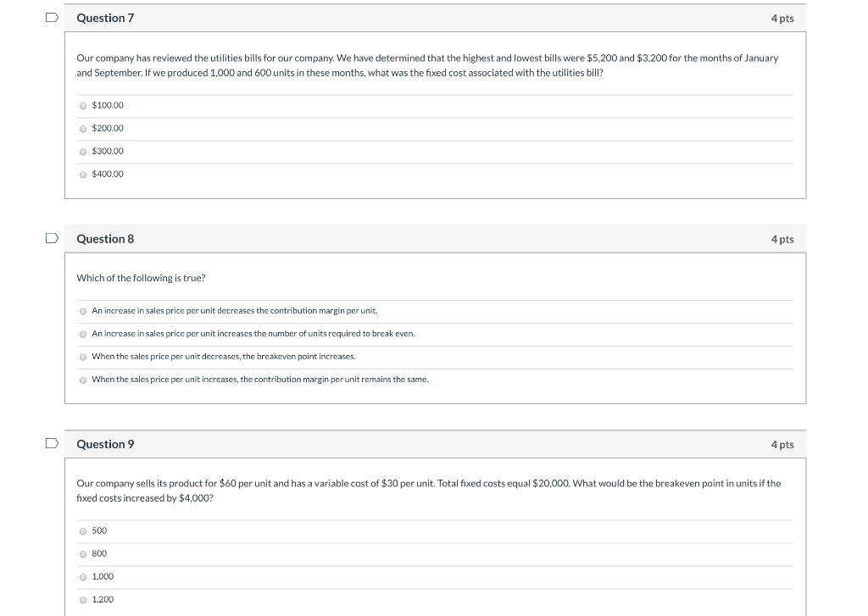
Task: Flag Question 9 with the bookmark icon
Action: click(x=52, y=443)
